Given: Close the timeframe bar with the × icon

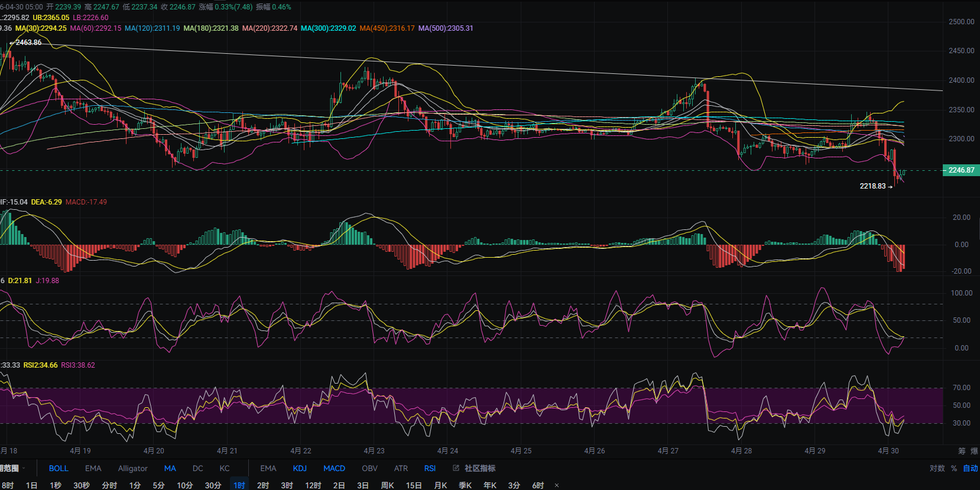Looking at the screenshot, I should click(556, 485).
